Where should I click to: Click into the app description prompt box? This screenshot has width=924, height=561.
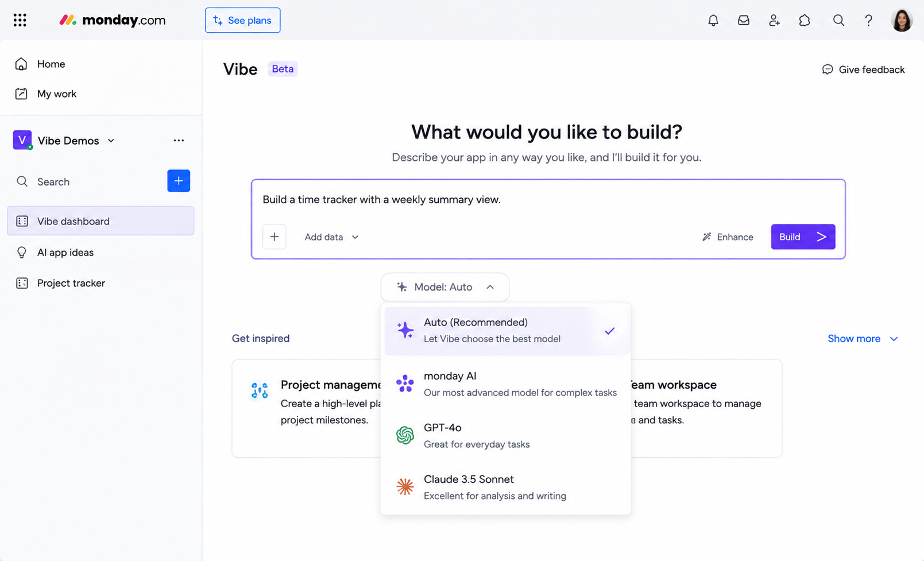click(548, 200)
